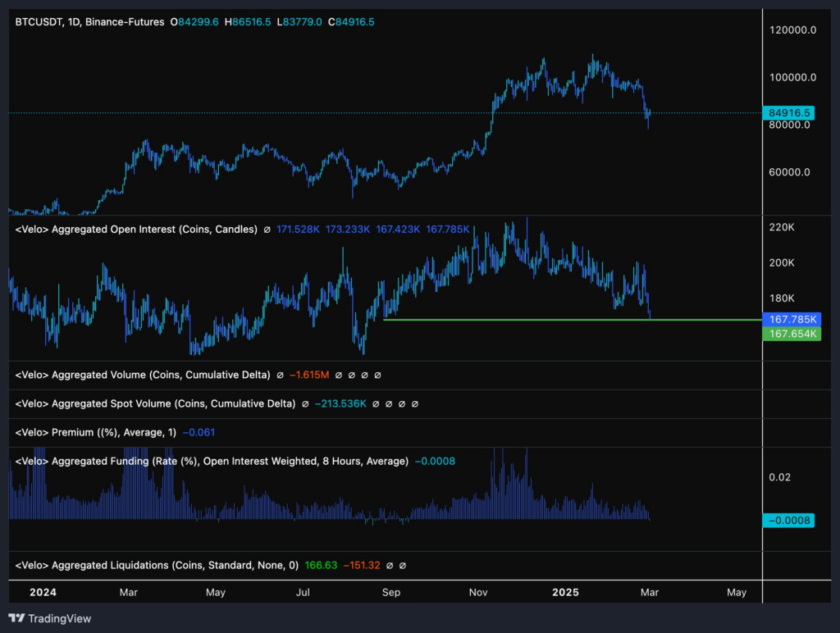Open the Aggregated Spot Volume legend
Image resolution: width=840 pixels, height=633 pixels.
coord(155,403)
